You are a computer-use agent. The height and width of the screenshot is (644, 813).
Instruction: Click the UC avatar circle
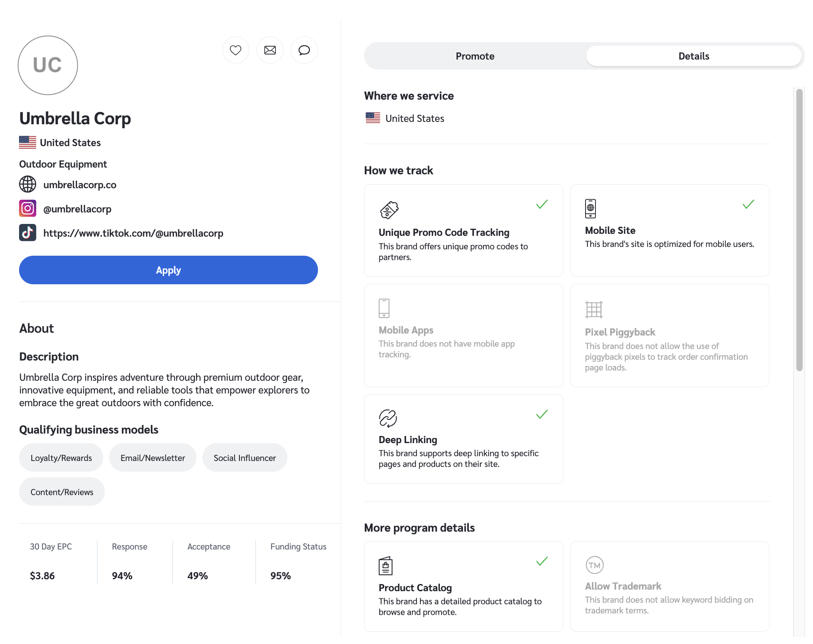[48, 65]
